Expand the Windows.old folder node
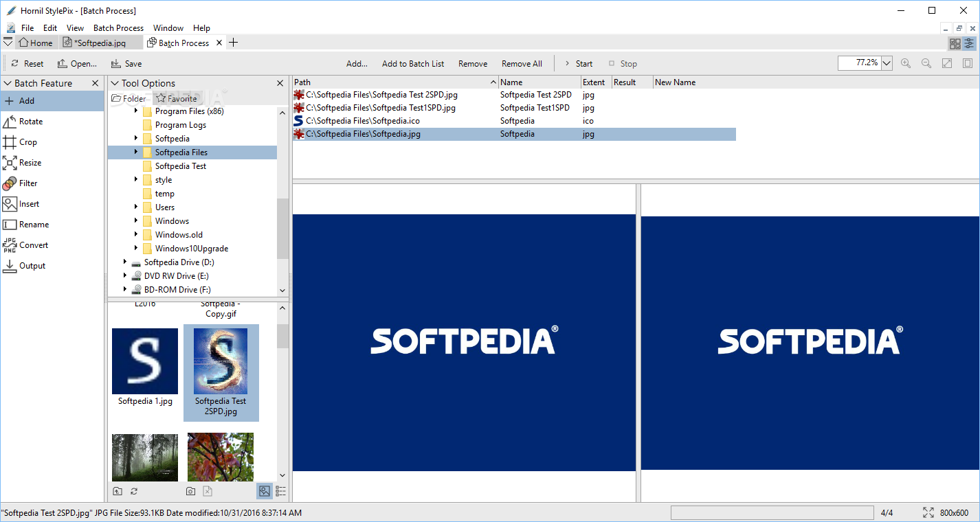This screenshot has width=980, height=522. point(136,235)
